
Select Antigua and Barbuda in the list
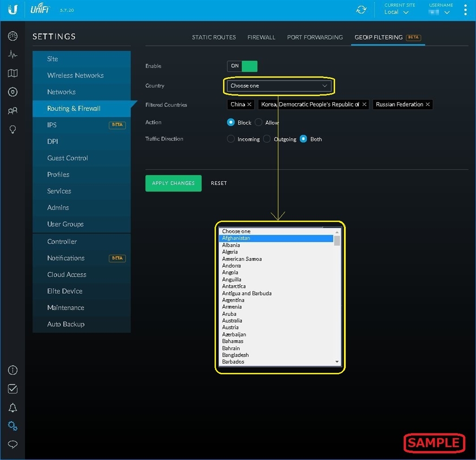pyautogui.click(x=276, y=293)
